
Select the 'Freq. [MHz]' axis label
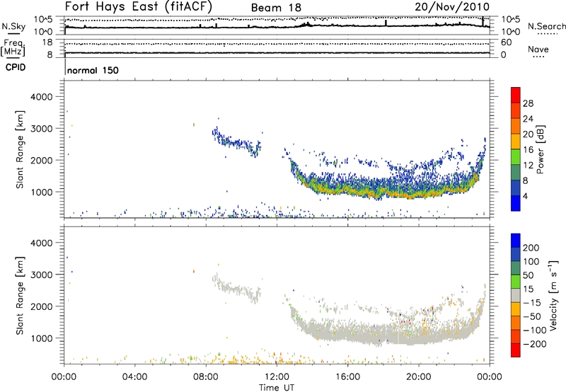[13, 48]
